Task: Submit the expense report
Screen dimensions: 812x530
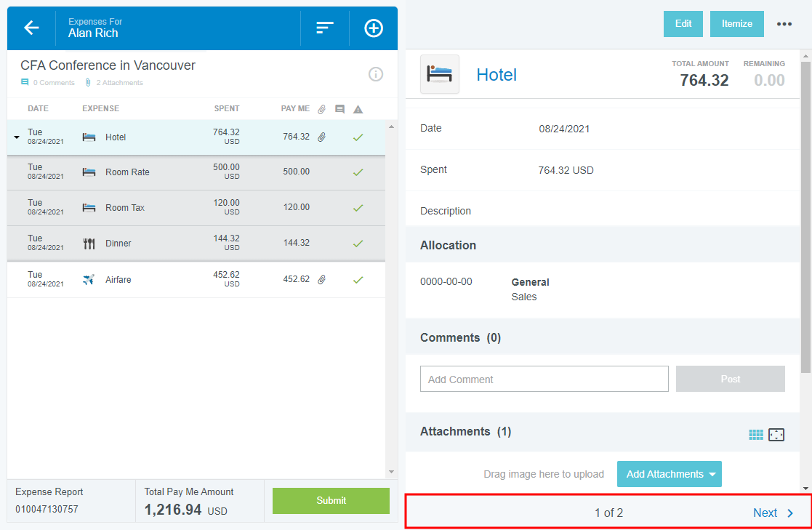Action: 331,500
